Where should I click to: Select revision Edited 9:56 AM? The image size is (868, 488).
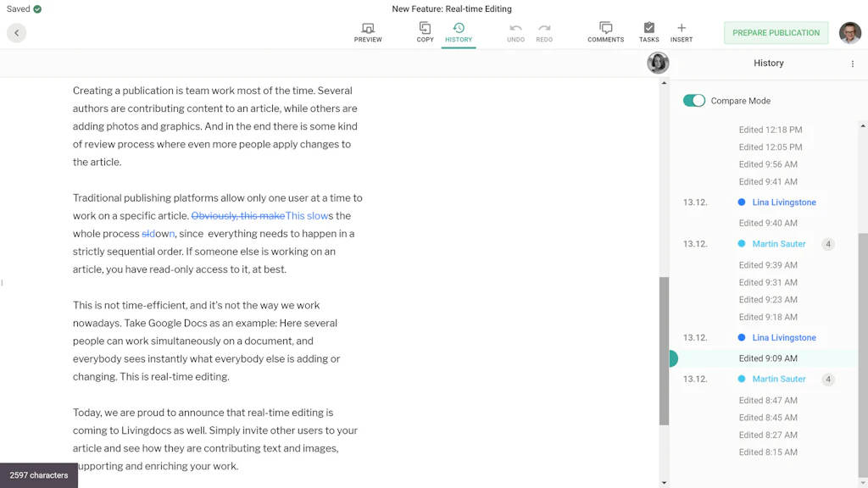768,164
